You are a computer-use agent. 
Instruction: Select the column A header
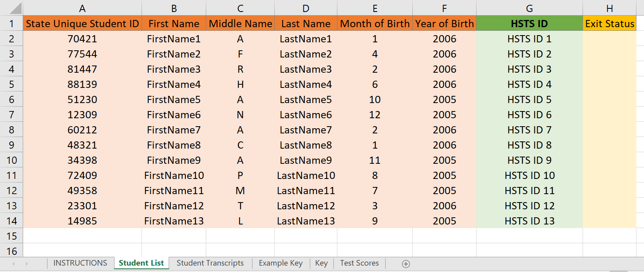click(82, 8)
